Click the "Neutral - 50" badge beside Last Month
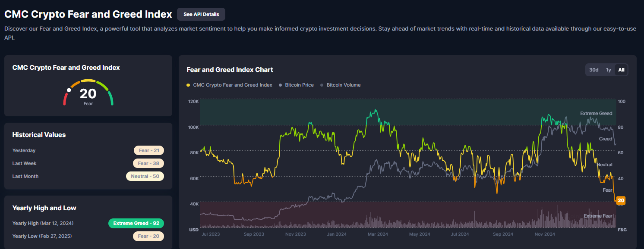This screenshot has height=249, width=644. point(145,176)
